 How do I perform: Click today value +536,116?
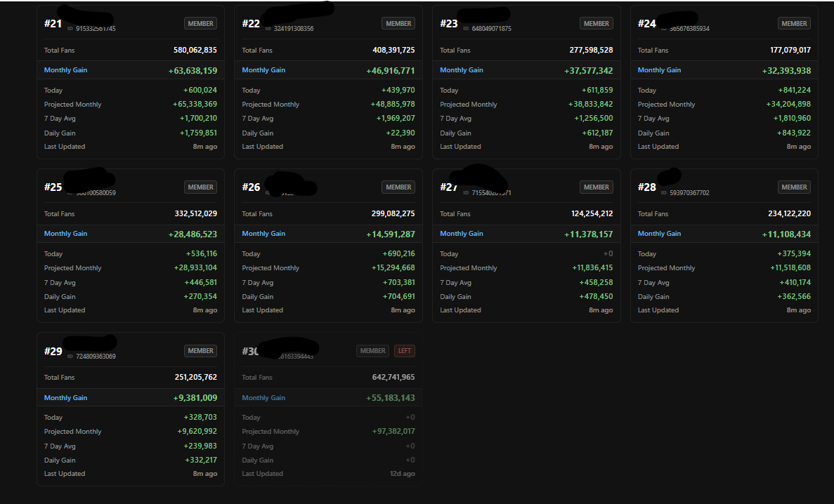click(202, 254)
